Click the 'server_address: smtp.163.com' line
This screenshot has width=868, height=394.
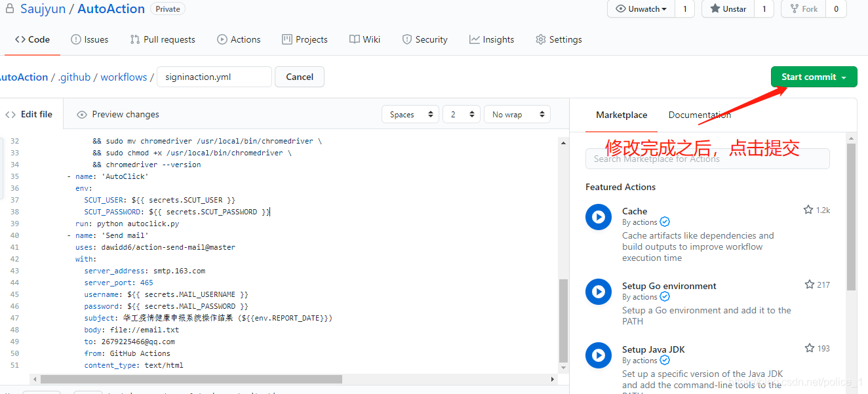(x=145, y=271)
